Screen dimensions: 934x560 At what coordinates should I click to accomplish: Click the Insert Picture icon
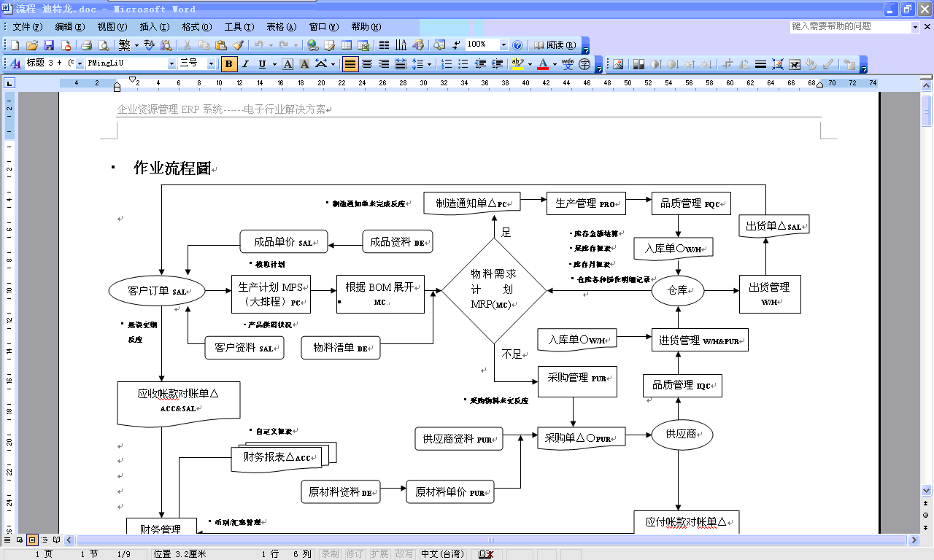pyautogui.click(x=618, y=64)
